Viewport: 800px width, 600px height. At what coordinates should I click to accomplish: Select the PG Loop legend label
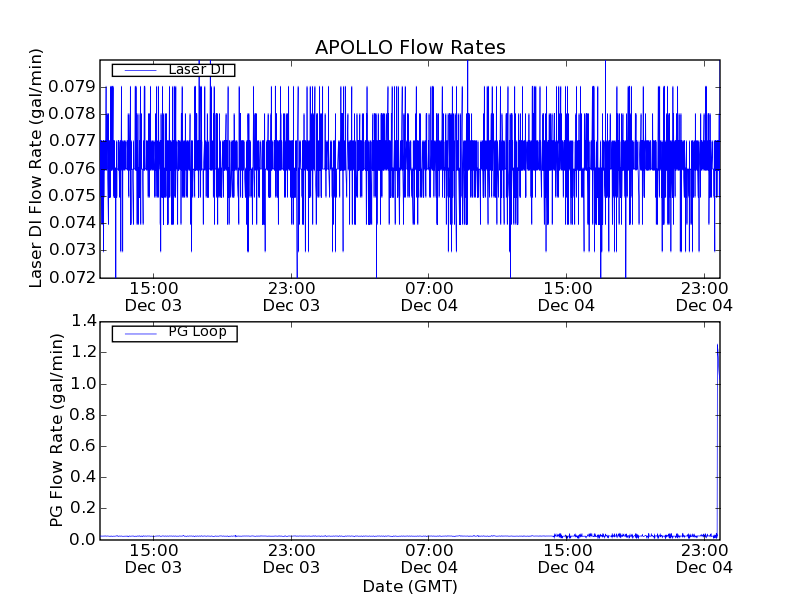(x=195, y=332)
